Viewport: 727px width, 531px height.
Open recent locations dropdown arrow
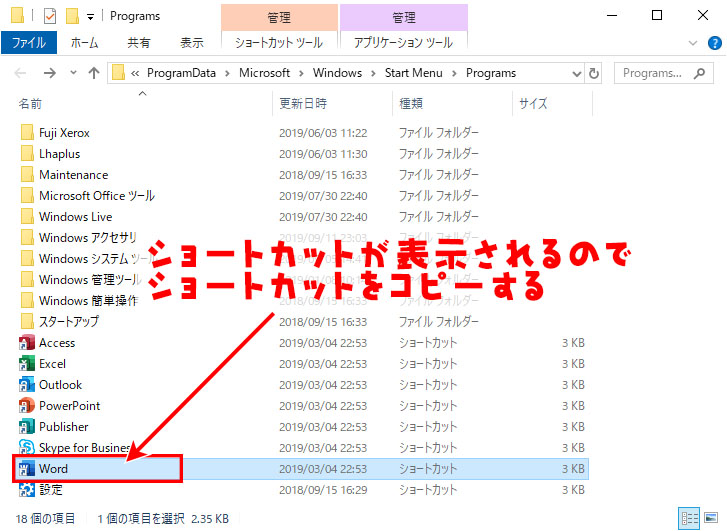tap(73, 73)
